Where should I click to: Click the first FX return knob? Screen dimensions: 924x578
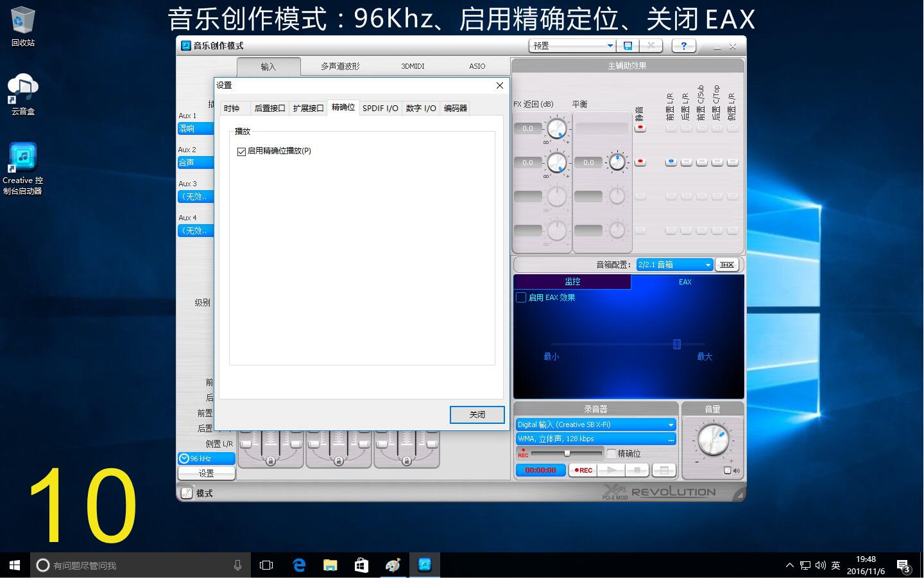click(x=557, y=128)
